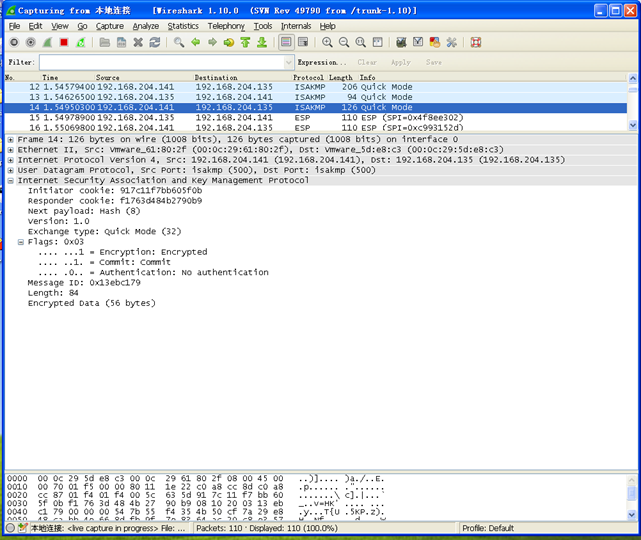
Task: Click the jump to last packet icon
Action: point(262,43)
